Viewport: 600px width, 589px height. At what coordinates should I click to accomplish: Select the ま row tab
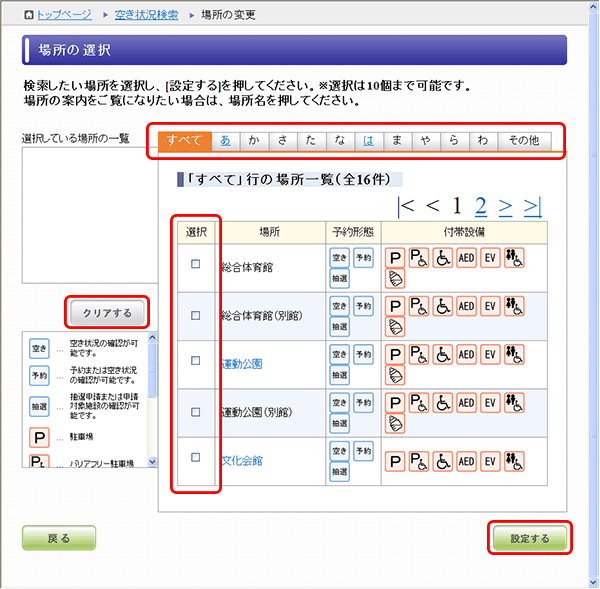point(398,141)
